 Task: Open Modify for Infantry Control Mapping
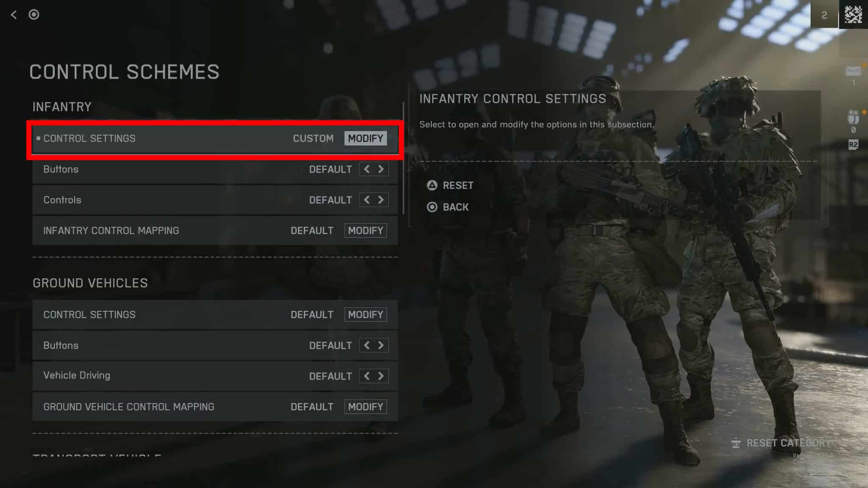pos(365,230)
